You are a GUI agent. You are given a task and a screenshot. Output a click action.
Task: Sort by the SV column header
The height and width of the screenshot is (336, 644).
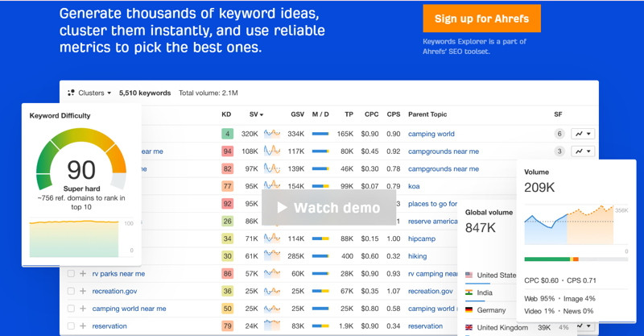pos(256,114)
